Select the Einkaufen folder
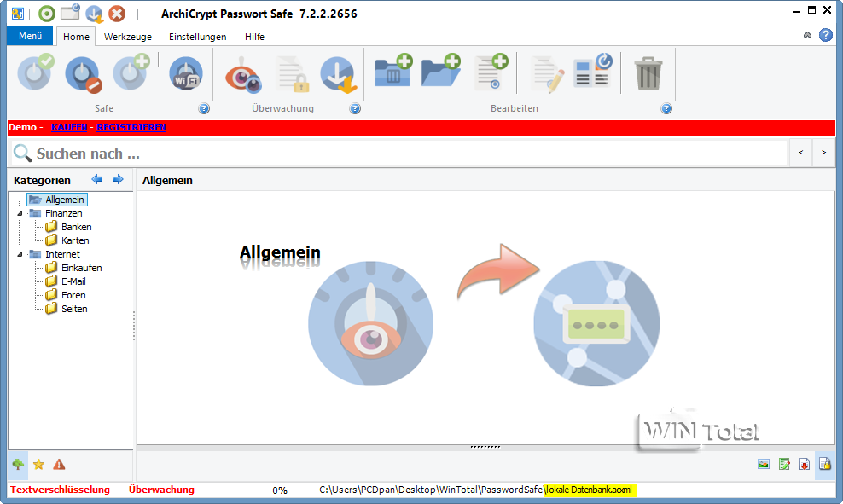843x504 pixels. click(x=81, y=268)
